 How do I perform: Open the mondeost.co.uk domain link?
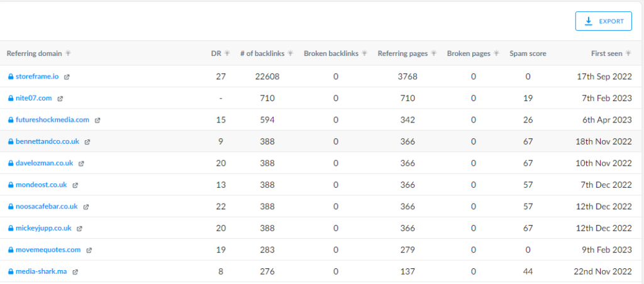pyautogui.click(x=41, y=185)
